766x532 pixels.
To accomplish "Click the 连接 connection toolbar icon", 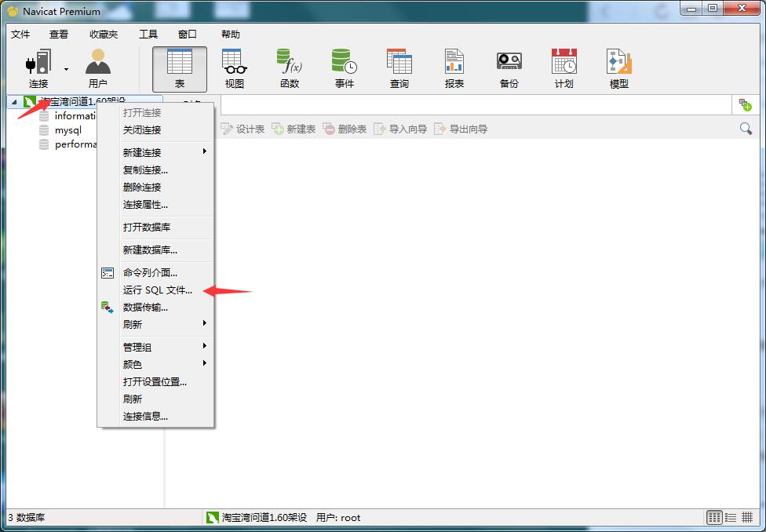I will pyautogui.click(x=38, y=68).
